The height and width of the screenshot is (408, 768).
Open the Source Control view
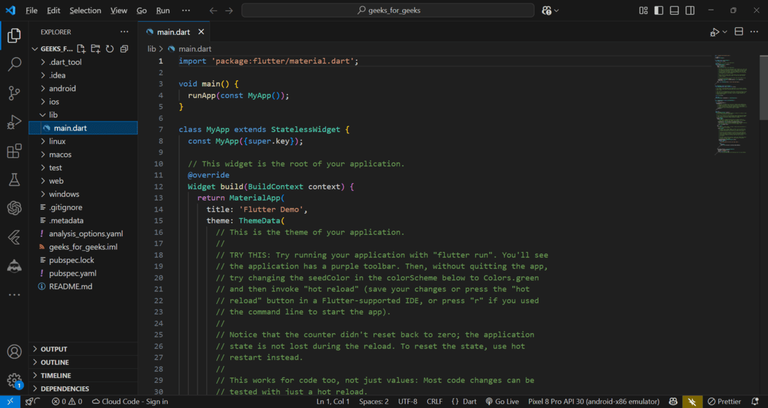coord(14,93)
